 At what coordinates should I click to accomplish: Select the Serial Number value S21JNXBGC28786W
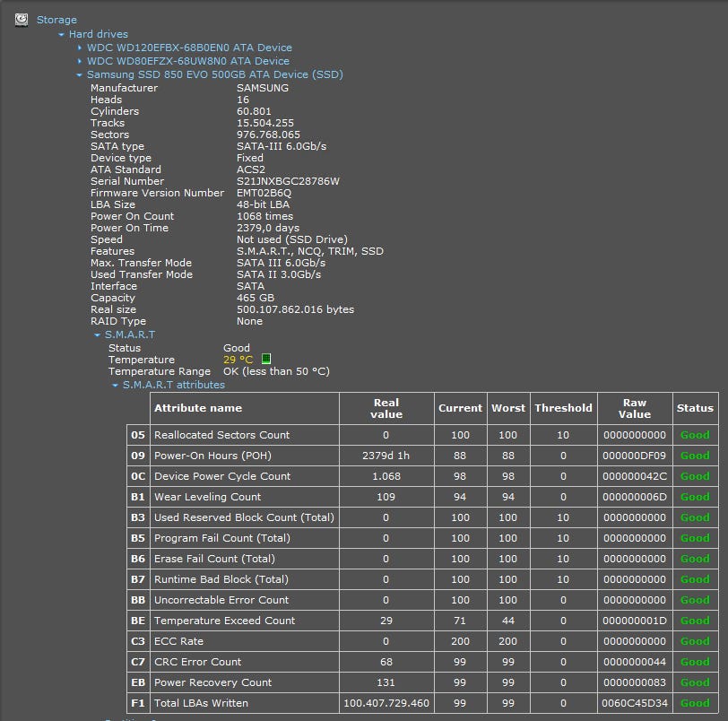point(288,181)
